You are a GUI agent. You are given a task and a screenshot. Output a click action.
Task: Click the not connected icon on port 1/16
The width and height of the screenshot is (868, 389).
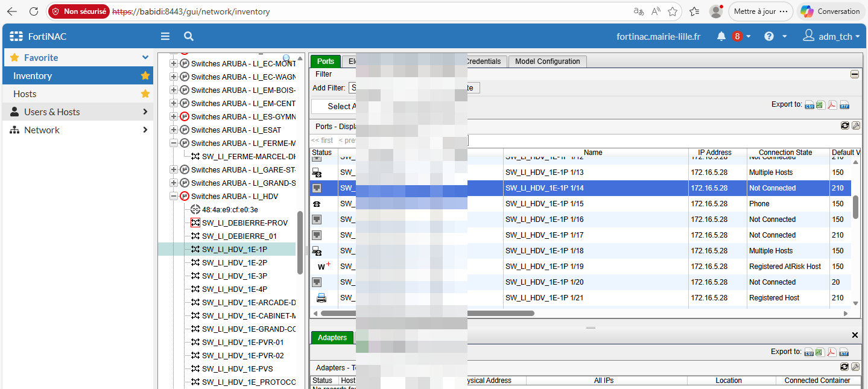317,220
